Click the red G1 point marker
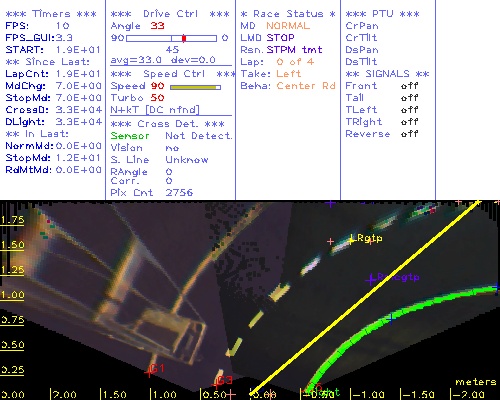Viewport: 500px width, 400px height. pos(149,373)
